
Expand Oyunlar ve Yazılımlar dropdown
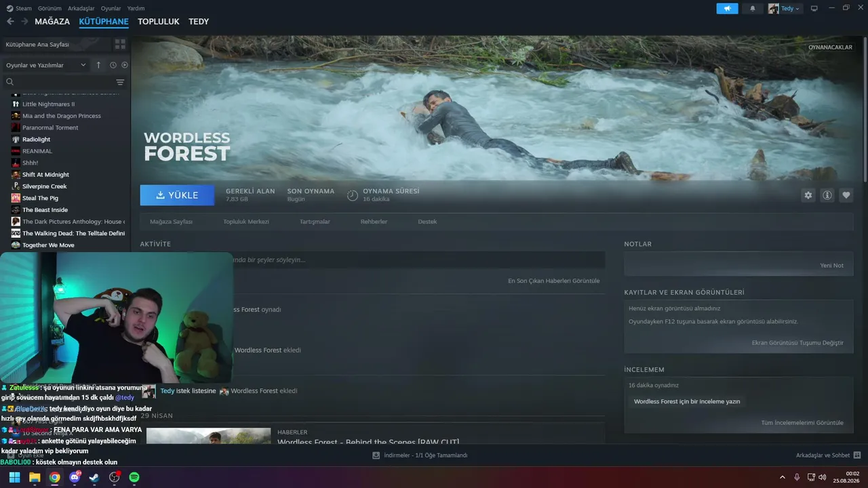pyautogui.click(x=46, y=65)
